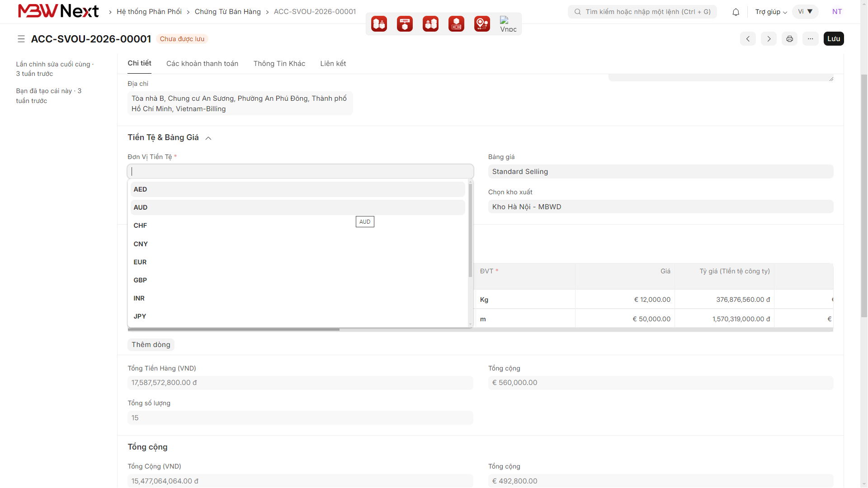Switch to the Các khoản thanh toán tab
The image size is (868, 488).
(x=202, y=64)
